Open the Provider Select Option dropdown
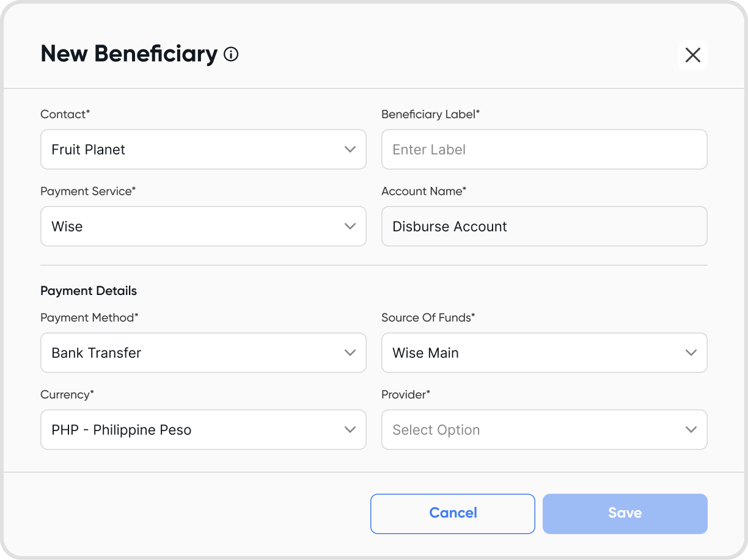The image size is (748, 560). click(532, 429)
